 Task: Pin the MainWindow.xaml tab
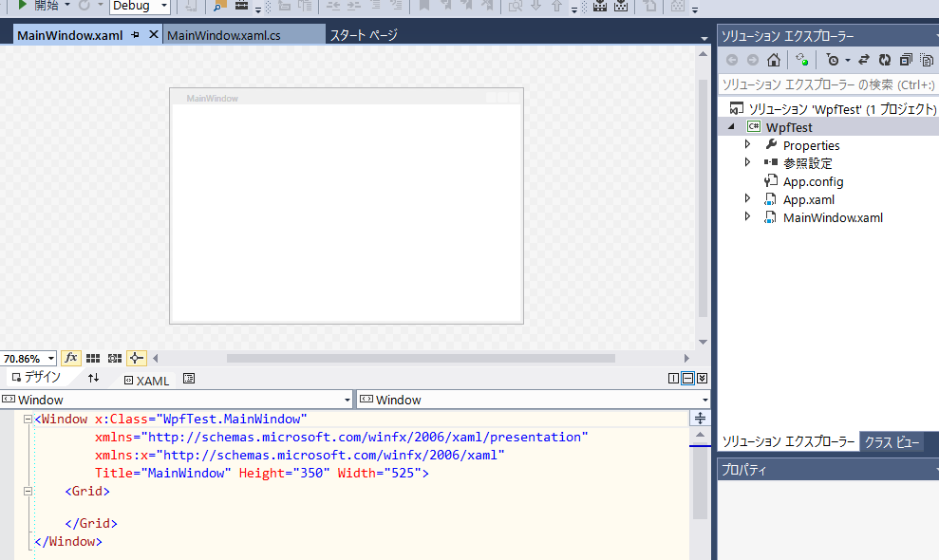[x=136, y=35]
